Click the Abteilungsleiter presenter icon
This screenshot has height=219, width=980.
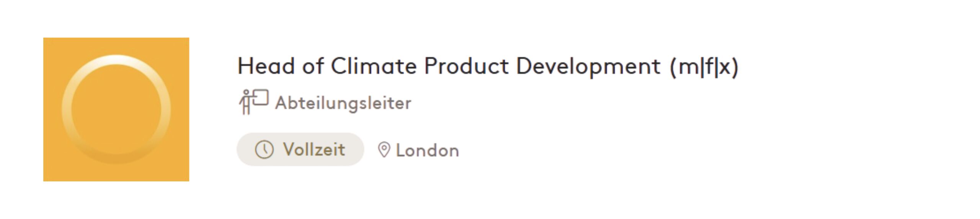coord(253,102)
